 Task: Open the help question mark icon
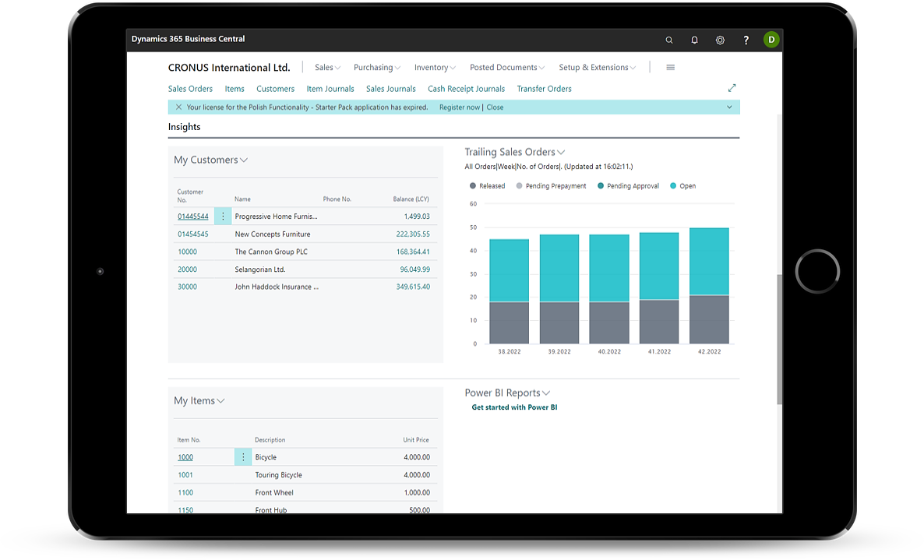coord(746,40)
